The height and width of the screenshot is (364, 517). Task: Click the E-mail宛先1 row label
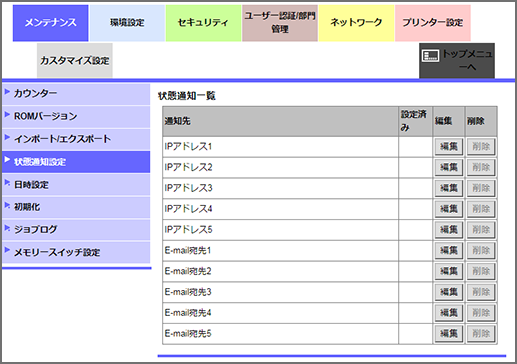(x=188, y=251)
